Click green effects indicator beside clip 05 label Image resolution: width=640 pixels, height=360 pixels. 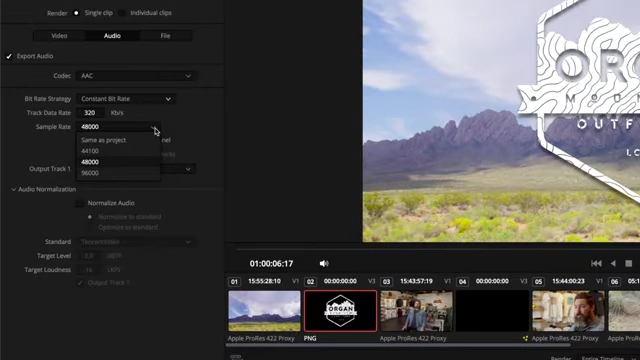coord(525,338)
